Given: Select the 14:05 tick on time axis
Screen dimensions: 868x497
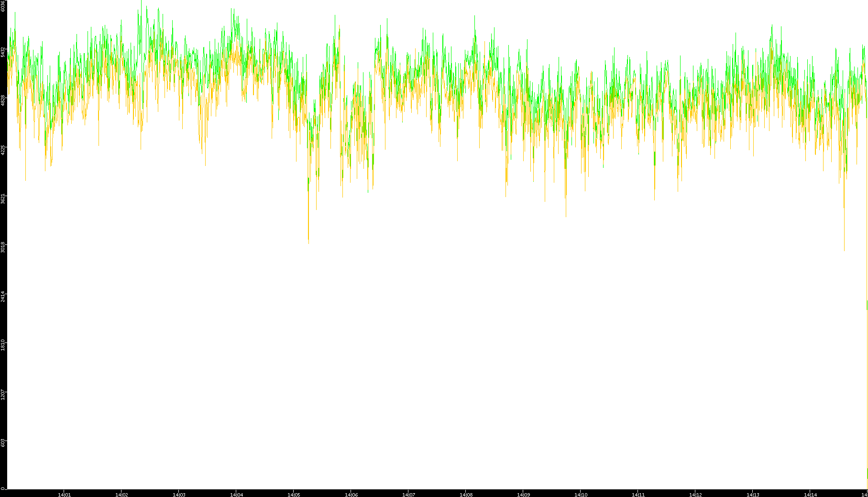Looking at the screenshot, I should [x=294, y=495].
